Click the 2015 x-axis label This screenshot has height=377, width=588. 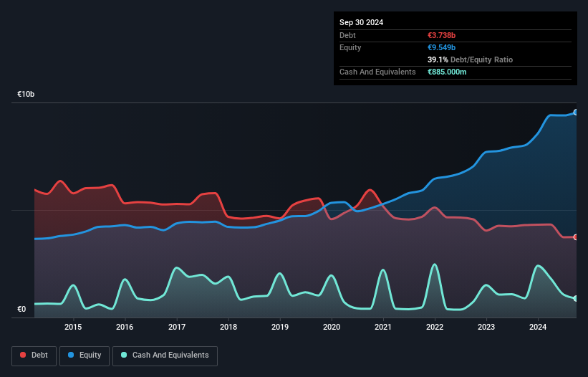point(73,327)
